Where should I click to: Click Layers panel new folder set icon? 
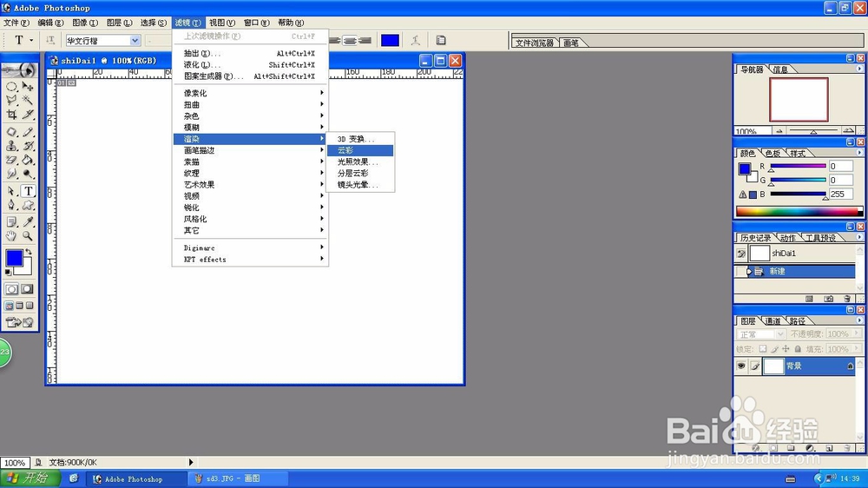[791, 447]
